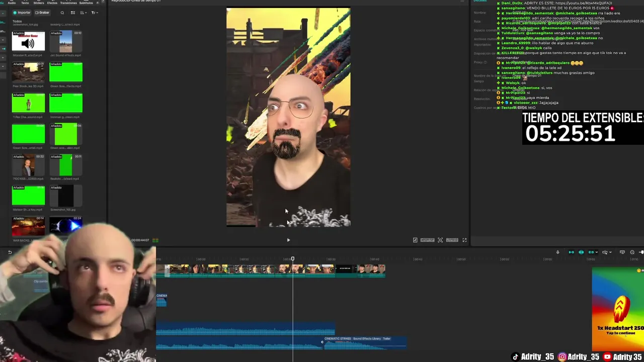Screen dimensions: 644x362
Task: Click the timeline zoom slider handle
Action: (641, 252)
